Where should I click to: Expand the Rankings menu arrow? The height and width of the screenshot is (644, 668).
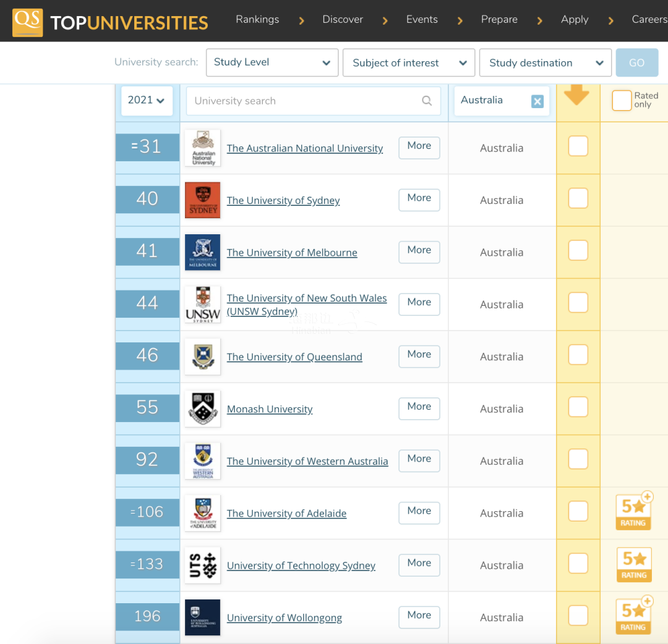coord(302,20)
